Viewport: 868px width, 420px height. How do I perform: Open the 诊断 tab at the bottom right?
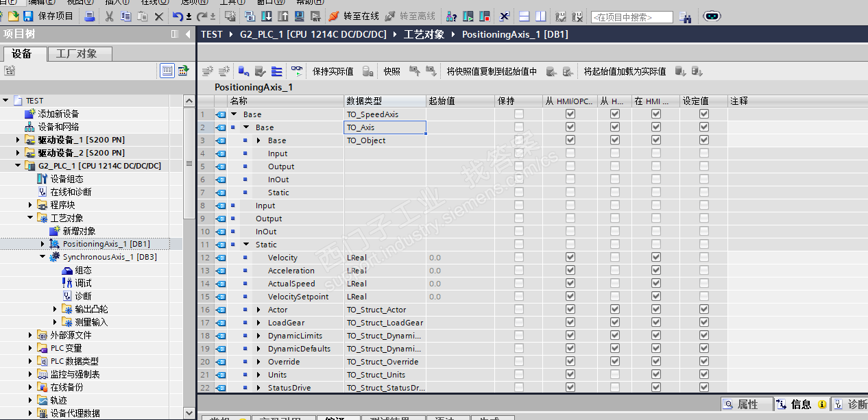coord(849,404)
